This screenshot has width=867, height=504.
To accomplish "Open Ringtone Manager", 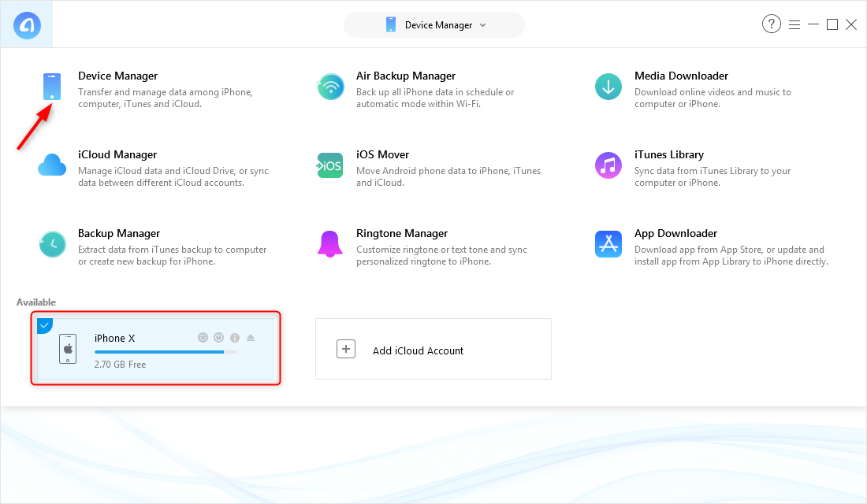I will [402, 233].
